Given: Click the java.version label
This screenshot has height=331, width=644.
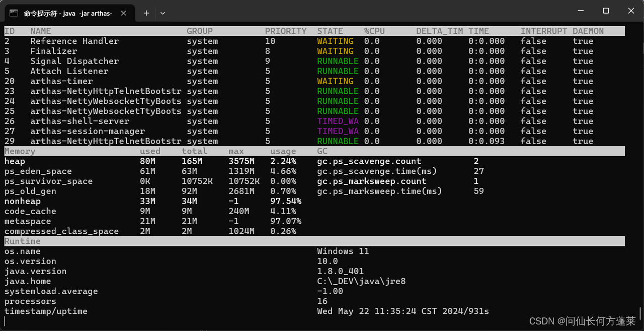Looking at the screenshot, I should [x=36, y=272].
